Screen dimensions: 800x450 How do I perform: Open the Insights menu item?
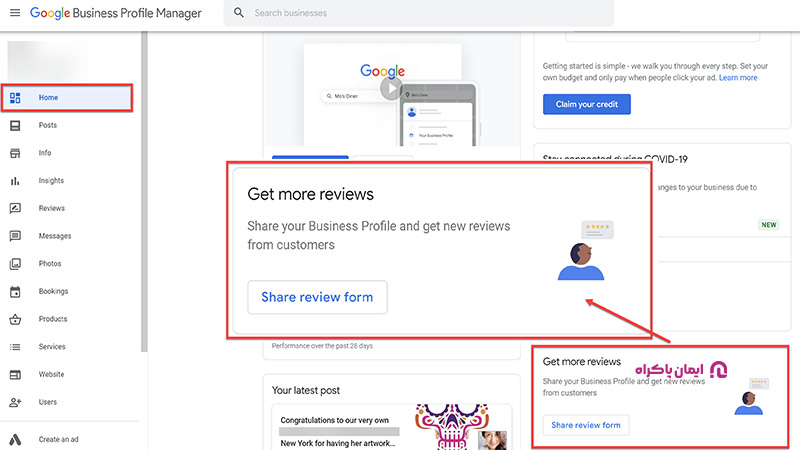(x=51, y=180)
